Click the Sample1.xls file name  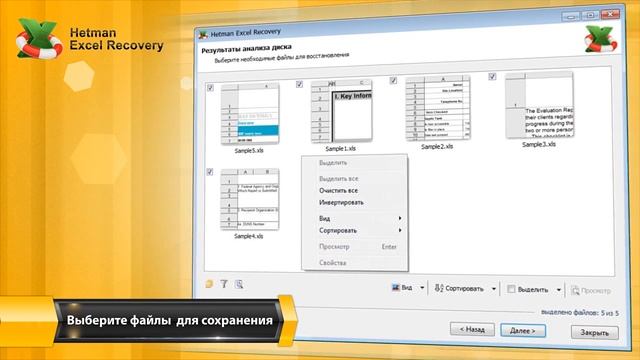tap(340, 149)
